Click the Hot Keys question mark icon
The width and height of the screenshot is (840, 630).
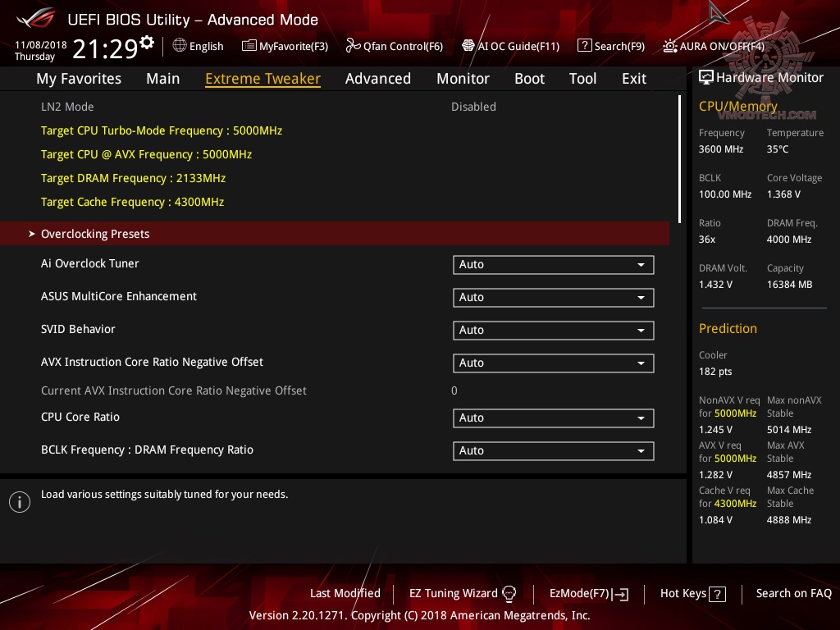coord(717,594)
